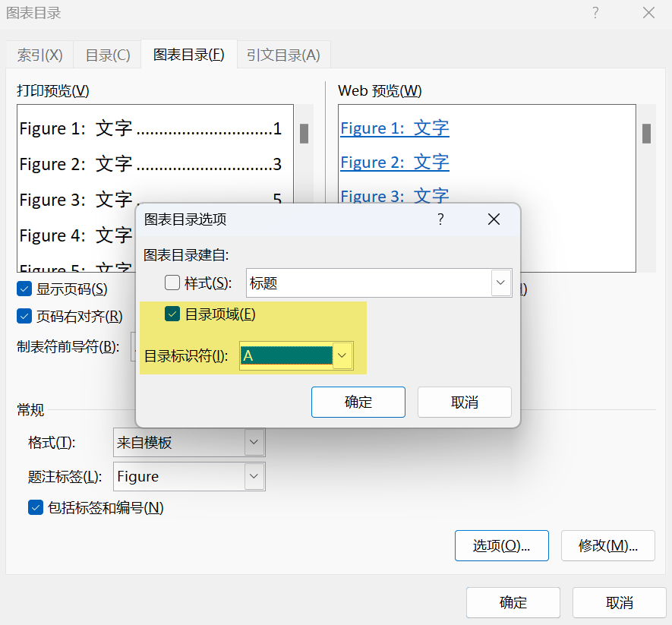This screenshot has width=672, height=625.
Task: Click the 打印预览 scrollbar thumb
Action: (304, 134)
